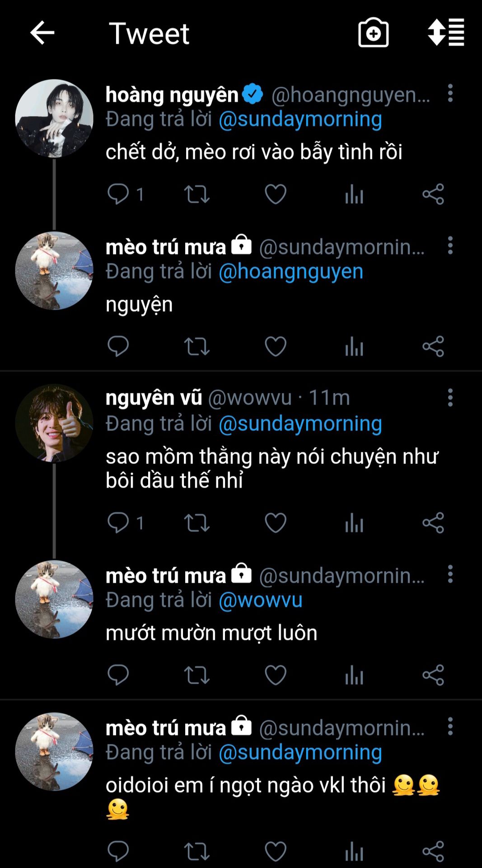View nguyên vũ's thumbs-up avatar

54,423
